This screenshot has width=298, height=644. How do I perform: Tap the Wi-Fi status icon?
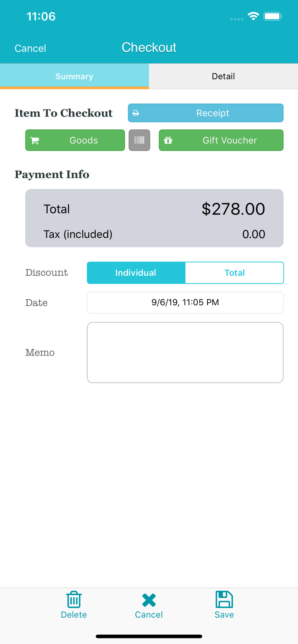click(x=253, y=16)
